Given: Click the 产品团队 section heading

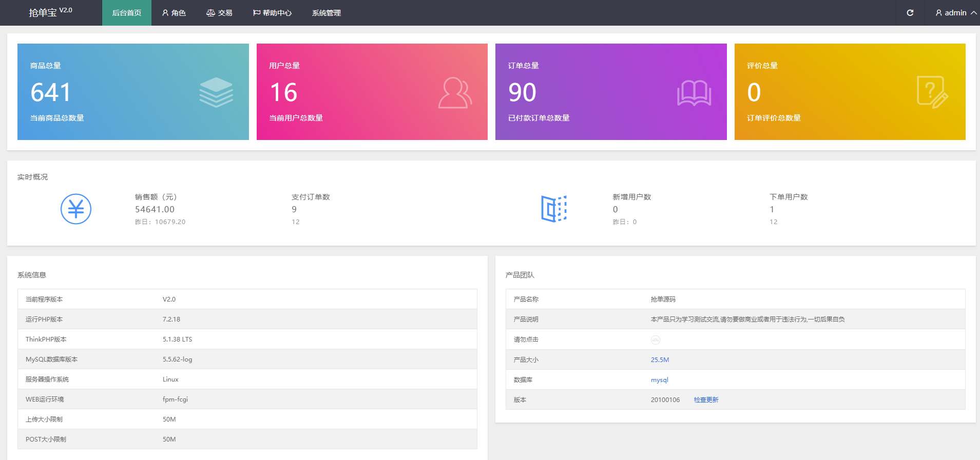Looking at the screenshot, I should tap(520, 275).
